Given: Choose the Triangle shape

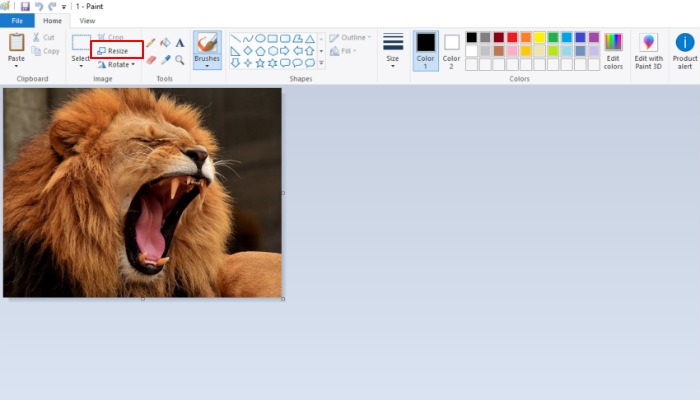Looking at the screenshot, I should click(x=310, y=38).
